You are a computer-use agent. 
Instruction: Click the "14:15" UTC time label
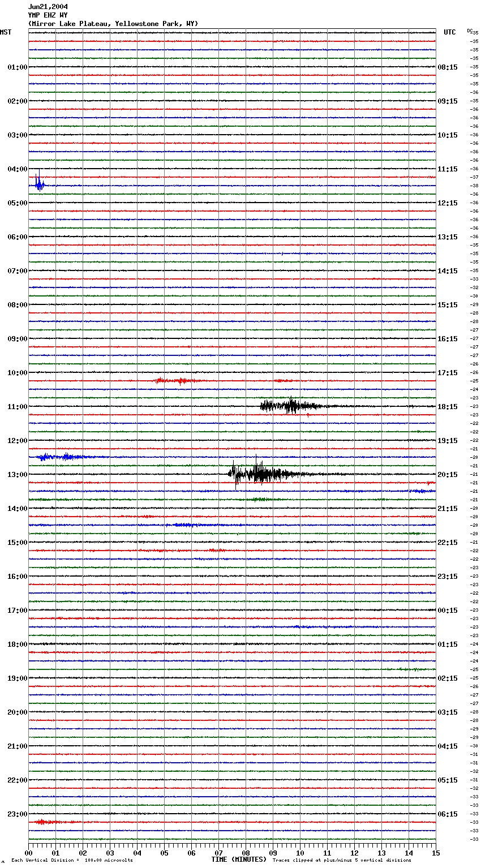pyautogui.click(x=448, y=271)
